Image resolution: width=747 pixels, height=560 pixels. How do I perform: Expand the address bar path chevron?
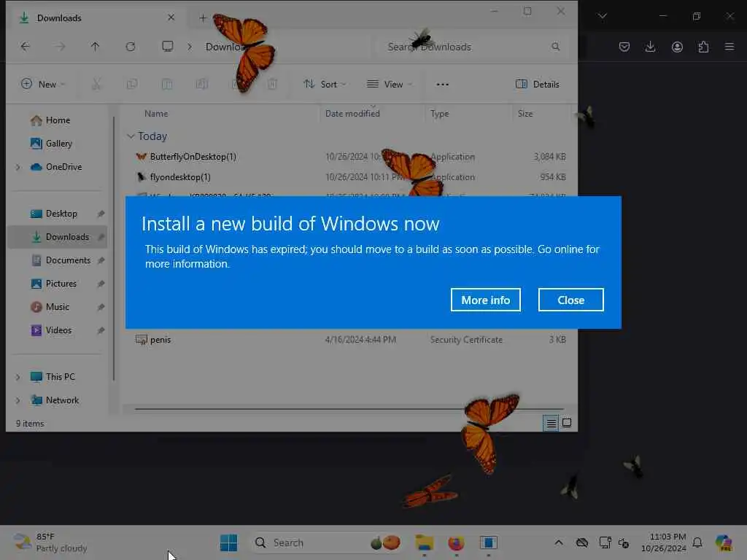[x=190, y=47]
